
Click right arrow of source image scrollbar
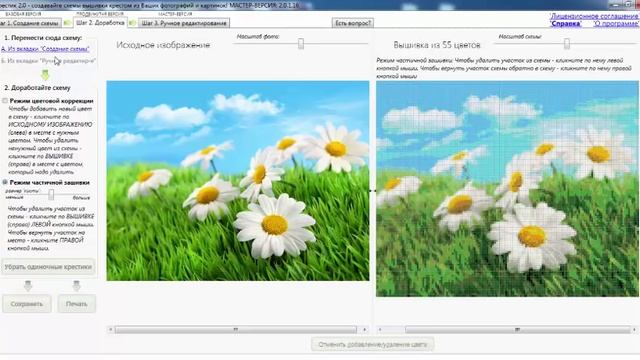click(x=364, y=329)
